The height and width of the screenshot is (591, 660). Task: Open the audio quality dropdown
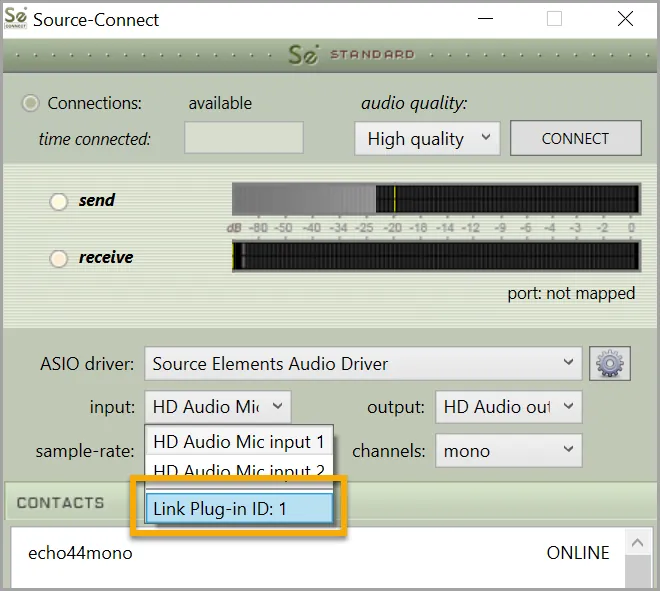click(x=427, y=138)
